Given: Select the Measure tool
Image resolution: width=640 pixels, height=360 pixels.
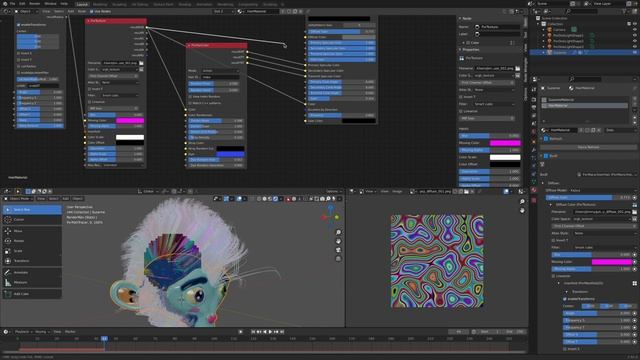Looking at the screenshot, I should (32, 282).
